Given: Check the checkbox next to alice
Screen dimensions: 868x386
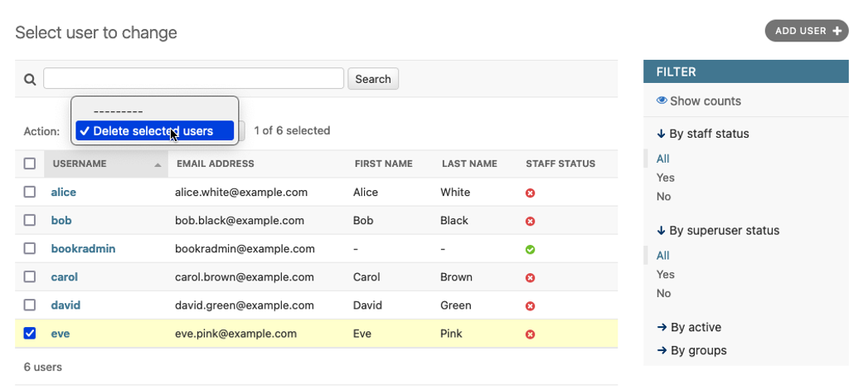Looking at the screenshot, I should tap(30, 192).
